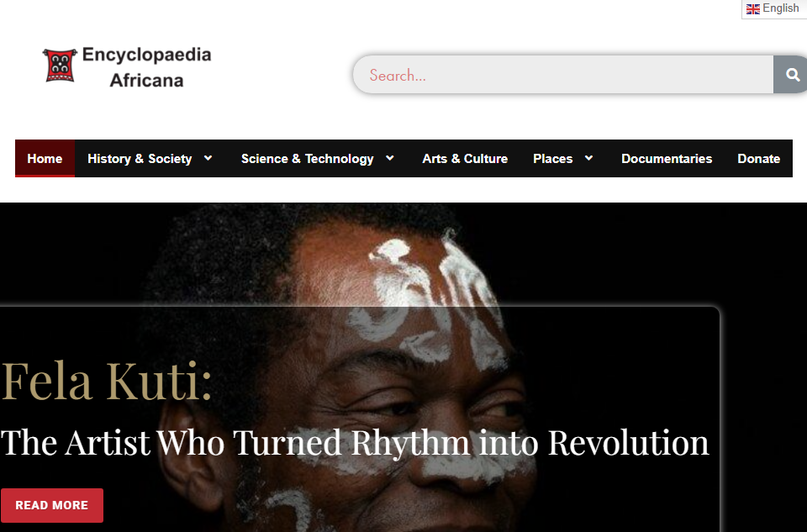Click the Encyclopaedia Africana site title
The height and width of the screenshot is (532, 807).
pos(146,67)
